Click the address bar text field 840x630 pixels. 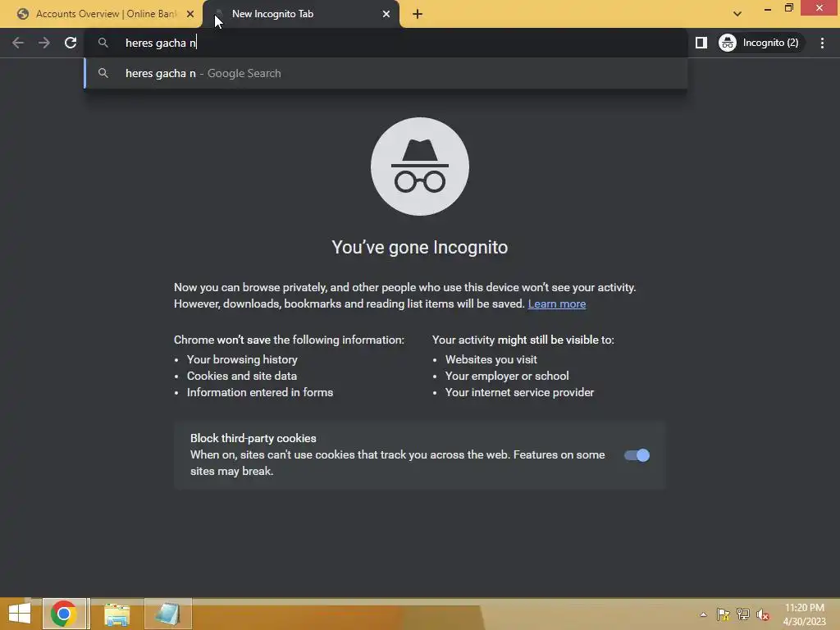click(x=386, y=43)
